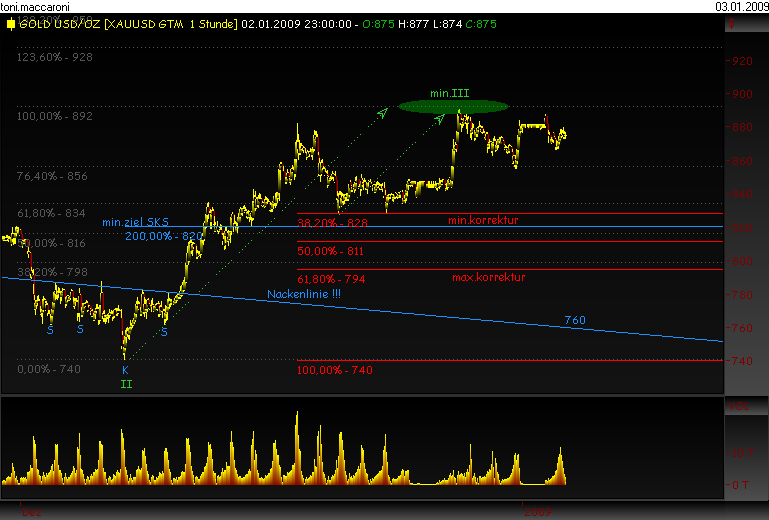The width and height of the screenshot is (769, 520).
Task: Click the 800 price axis value
Action: (742, 261)
